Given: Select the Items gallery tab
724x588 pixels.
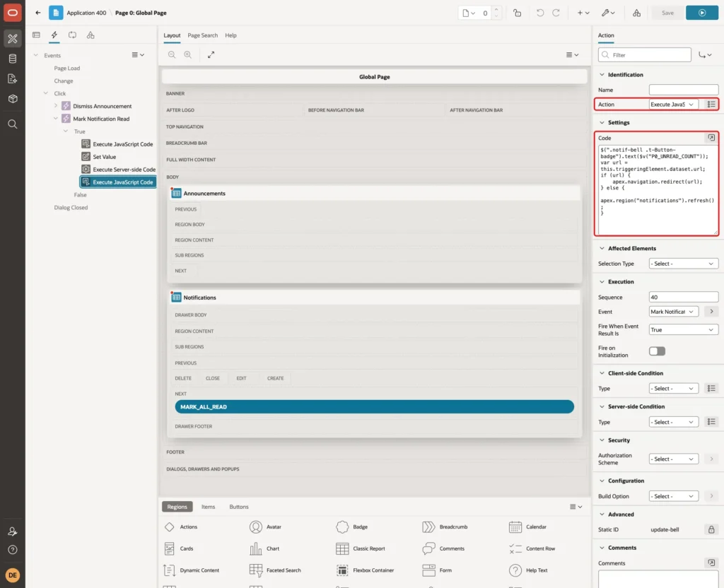Looking at the screenshot, I should point(209,506).
